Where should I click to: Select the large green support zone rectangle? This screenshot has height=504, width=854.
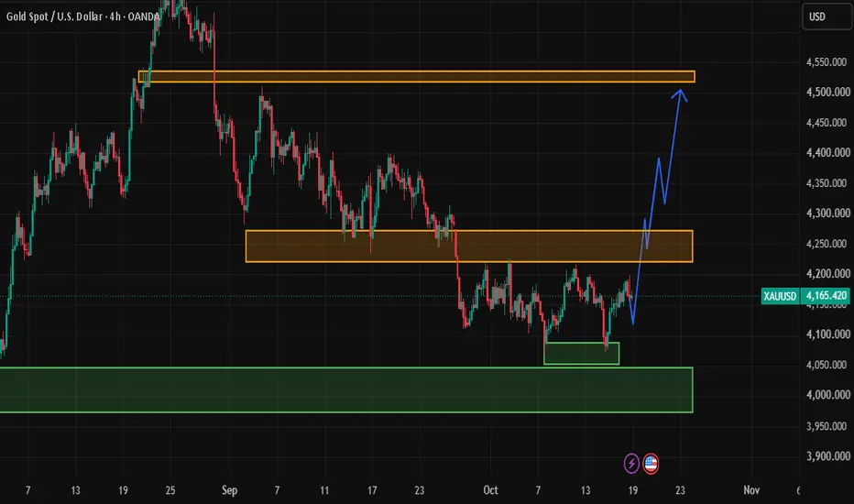point(346,390)
